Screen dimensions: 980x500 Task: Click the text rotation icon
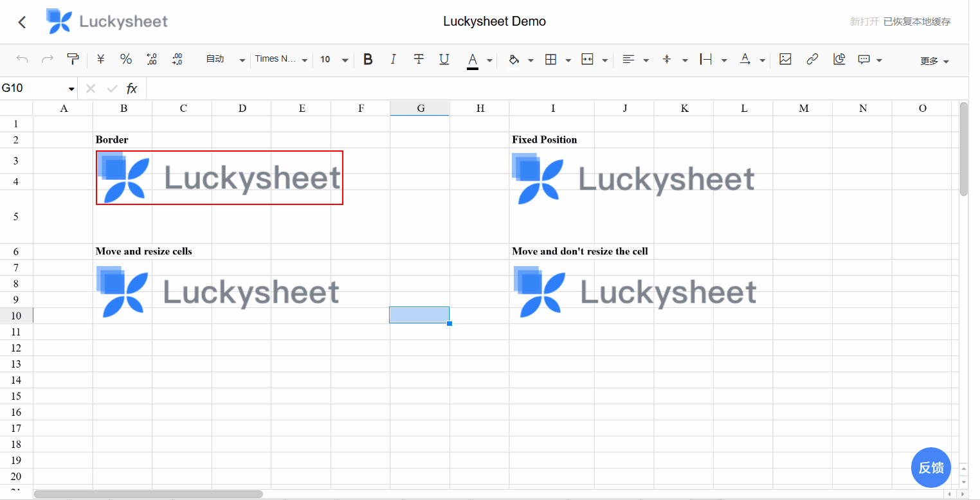(745, 60)
